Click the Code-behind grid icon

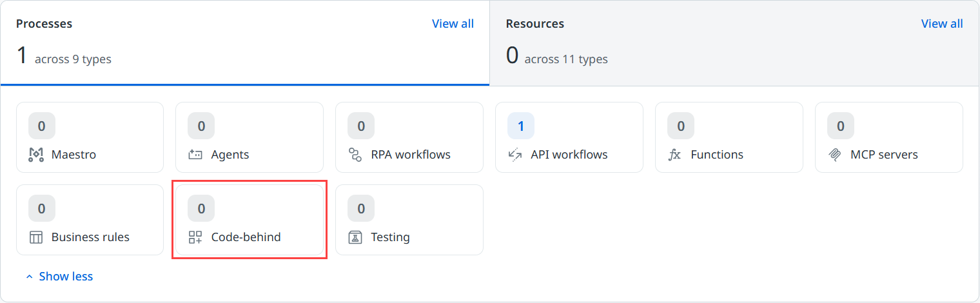[195, 237]
